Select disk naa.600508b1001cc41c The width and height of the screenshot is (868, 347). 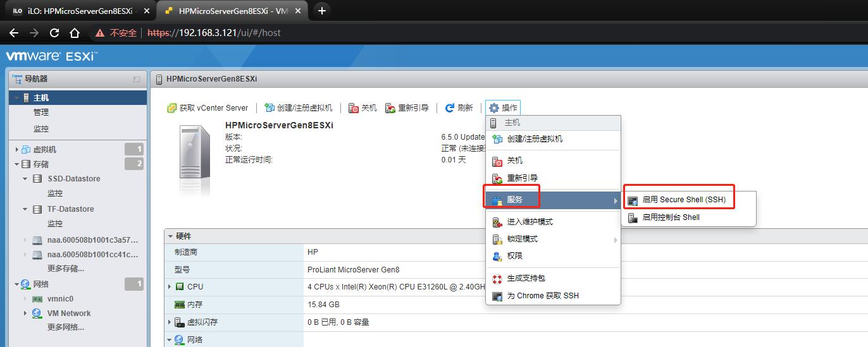pyautogui.click(x=92, y=255)
